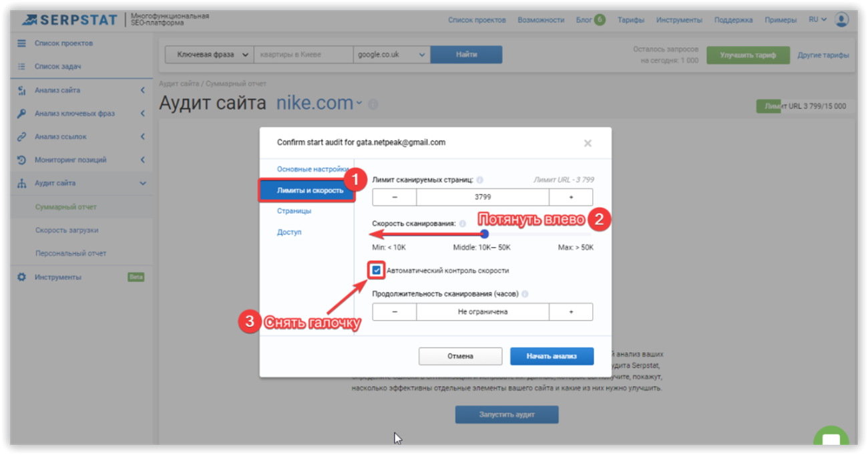Increase page limit with plus button
The width and height of the screenshot is (868, 455).
[571, 197]
